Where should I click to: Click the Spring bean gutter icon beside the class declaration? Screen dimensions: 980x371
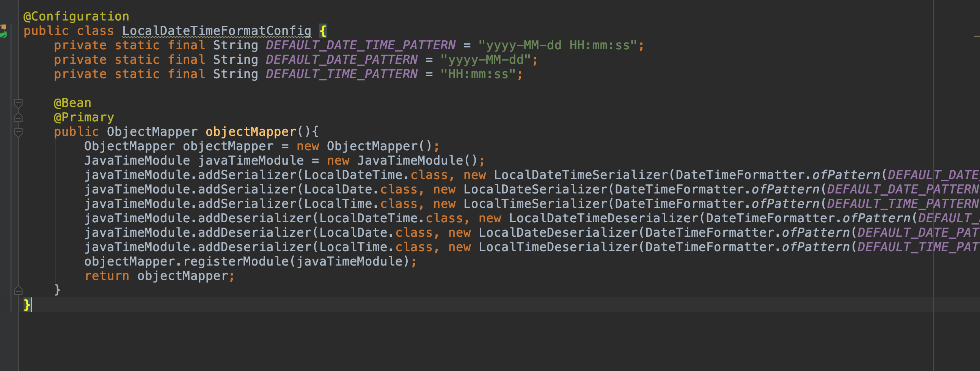click(3, 31)
